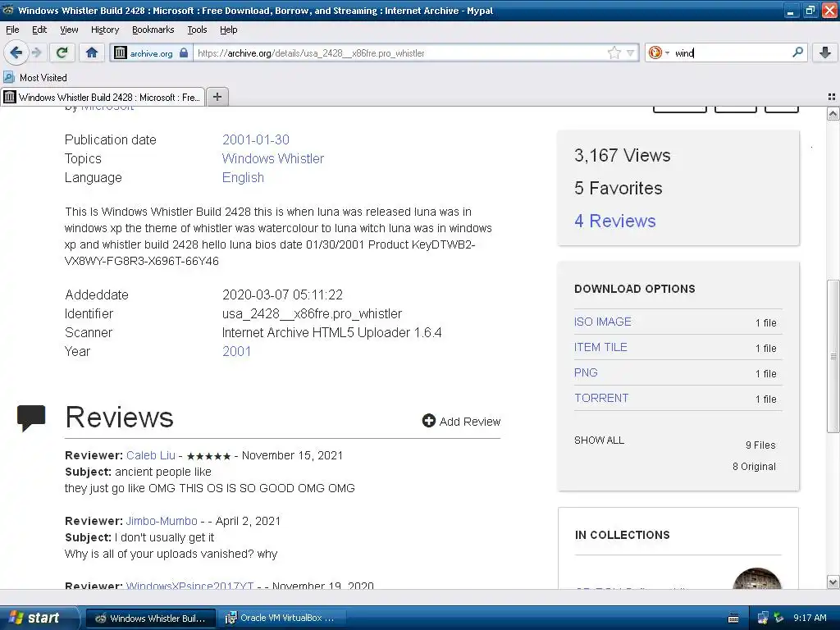Go back with the browser back arrow

[16, 52]
